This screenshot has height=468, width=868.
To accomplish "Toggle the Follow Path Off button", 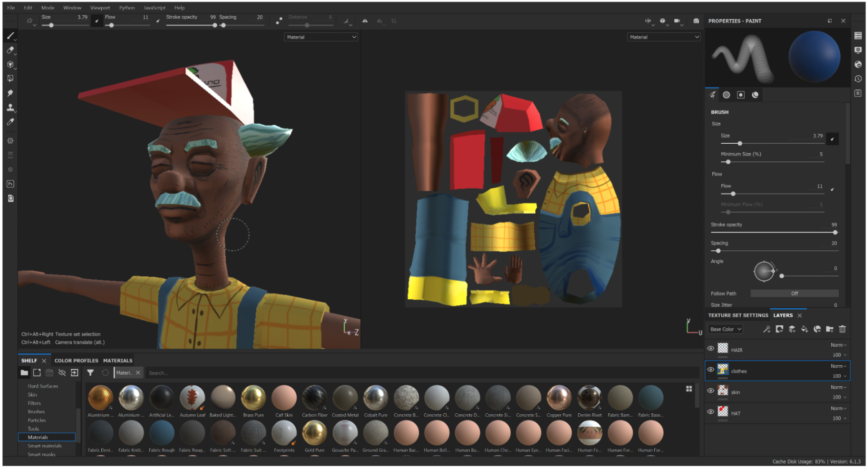I will coord(794,293).
